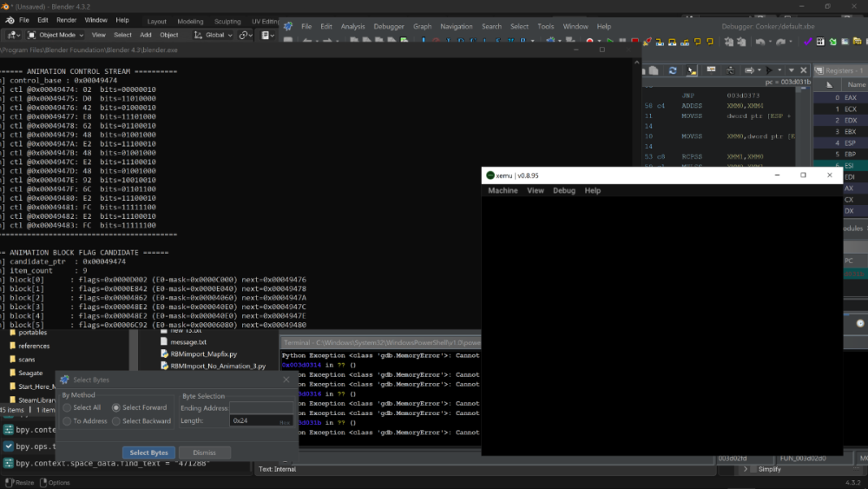Viewport: 868px width, 489px height.
Task: Click the Length field showing 0x24
Action: [261, 421]
